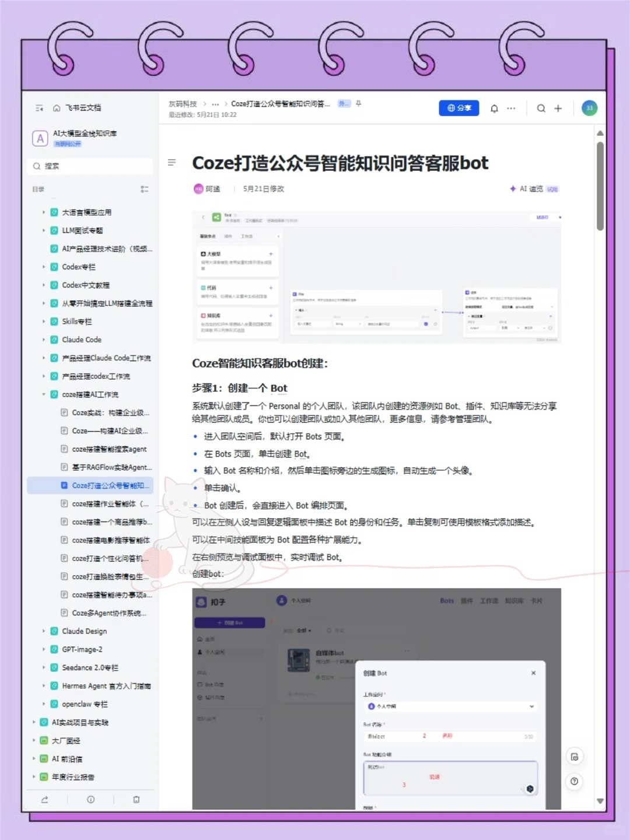Open Hermes Agent 官方入门指南

tap(106, 686)
